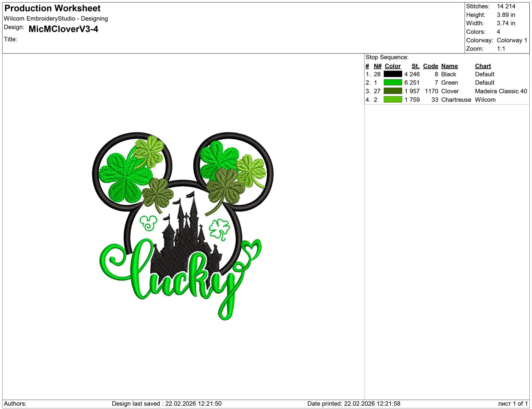Select the Green color swatch for stop 2
The image size is (532, 409).
pyautogui.click(x=393, y=83)
